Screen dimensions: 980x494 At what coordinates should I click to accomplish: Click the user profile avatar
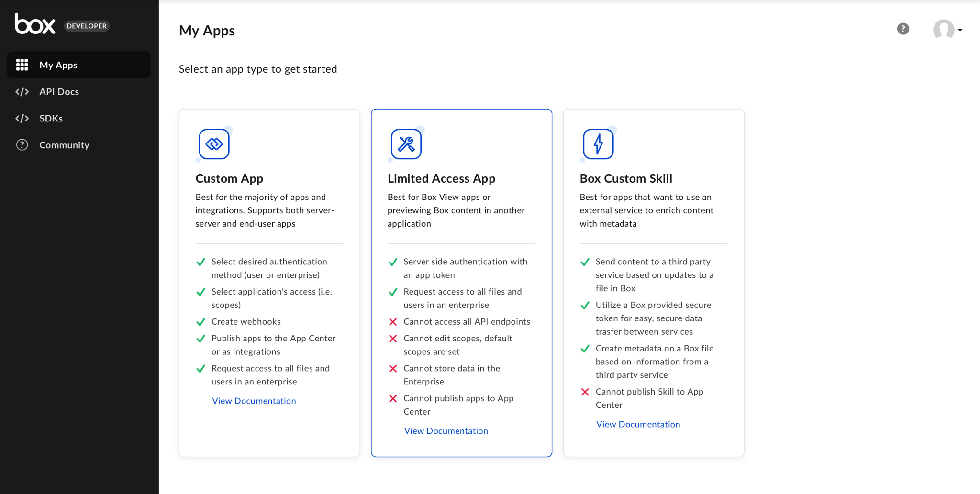pyautogui.click(x=944, y=29)
